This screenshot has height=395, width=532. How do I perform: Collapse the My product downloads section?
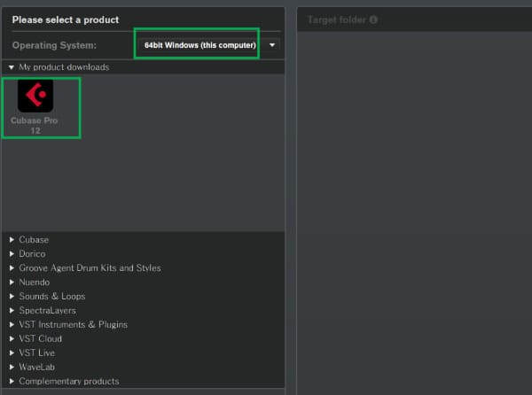click(12, 67)
